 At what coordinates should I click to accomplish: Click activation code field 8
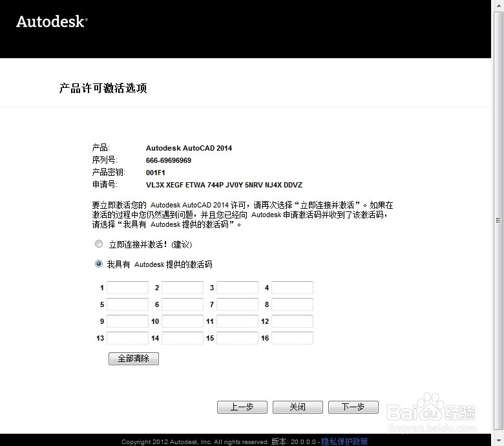tap(293, 304)
